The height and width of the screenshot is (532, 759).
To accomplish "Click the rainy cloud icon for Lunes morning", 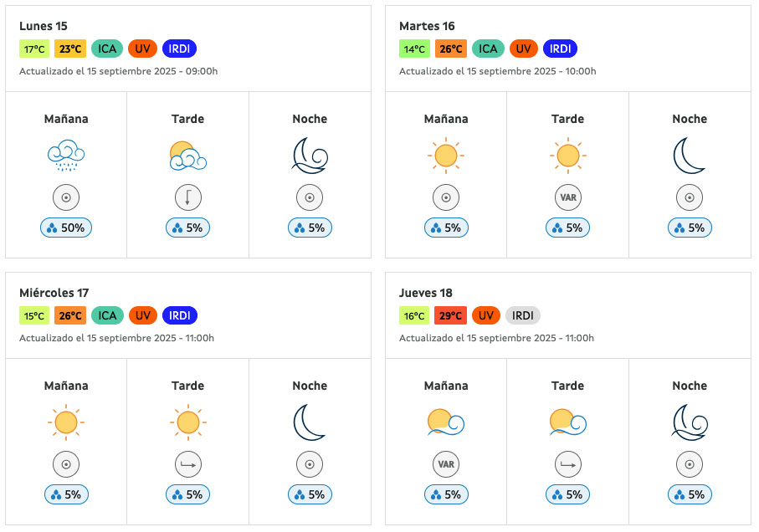I will point(66,156).
